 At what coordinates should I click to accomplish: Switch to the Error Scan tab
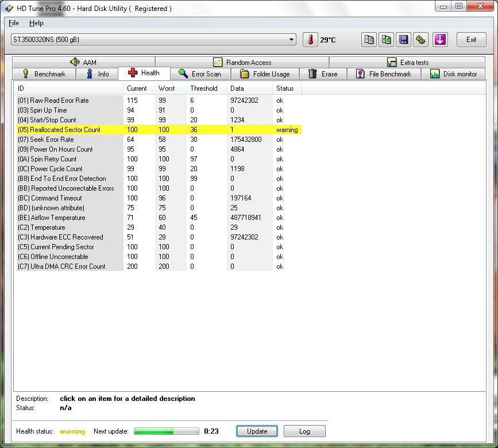point(200,74)
